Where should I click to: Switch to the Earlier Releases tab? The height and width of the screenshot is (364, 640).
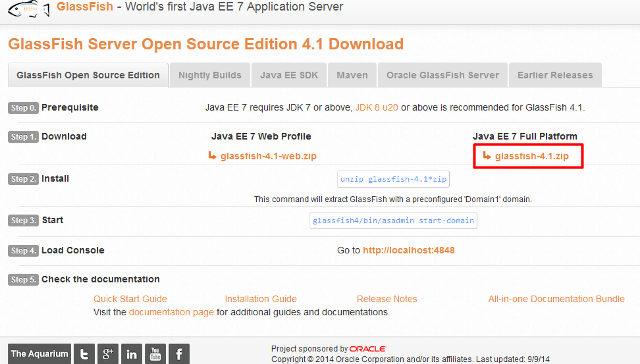pos(555,75)
